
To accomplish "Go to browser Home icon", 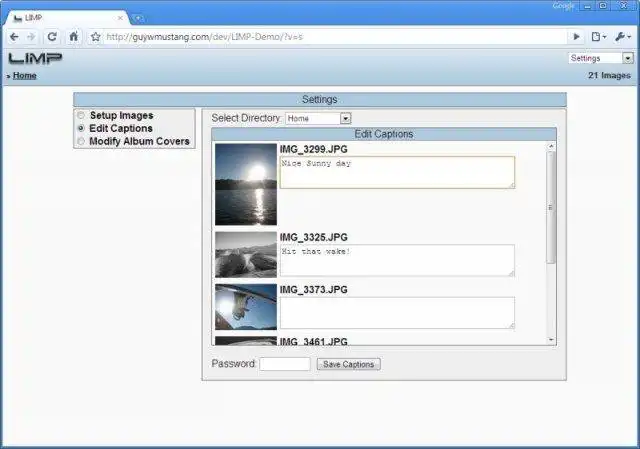I will point(73,37).
